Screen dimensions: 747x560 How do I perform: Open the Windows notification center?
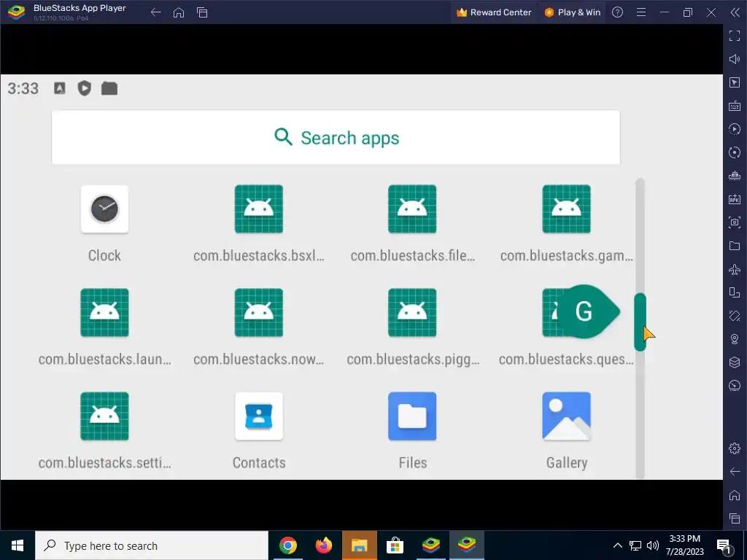[x=724, y=546]
